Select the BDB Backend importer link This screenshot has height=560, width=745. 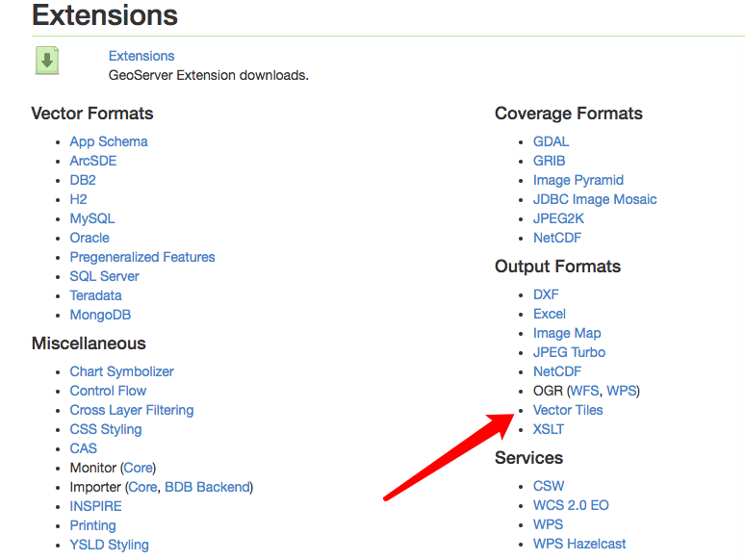pos(207,487)
